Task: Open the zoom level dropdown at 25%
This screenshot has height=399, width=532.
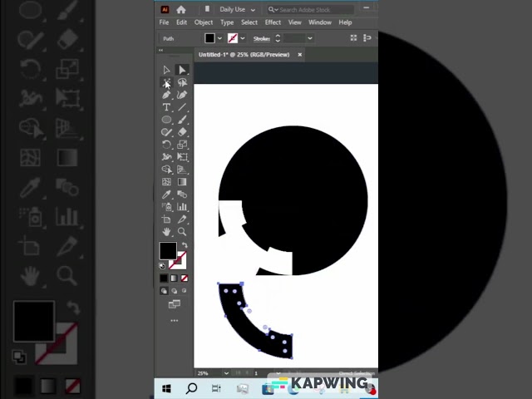Action: coord(226,373)
